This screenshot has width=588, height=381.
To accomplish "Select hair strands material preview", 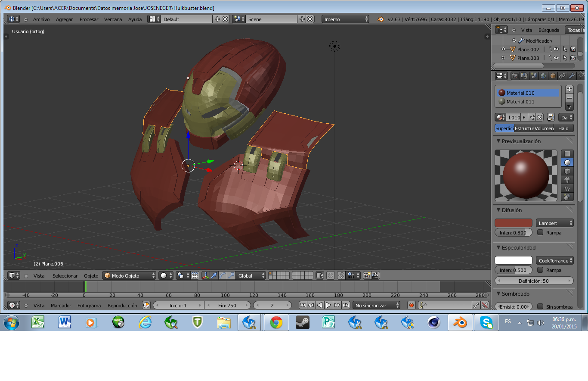I will 567,188.
